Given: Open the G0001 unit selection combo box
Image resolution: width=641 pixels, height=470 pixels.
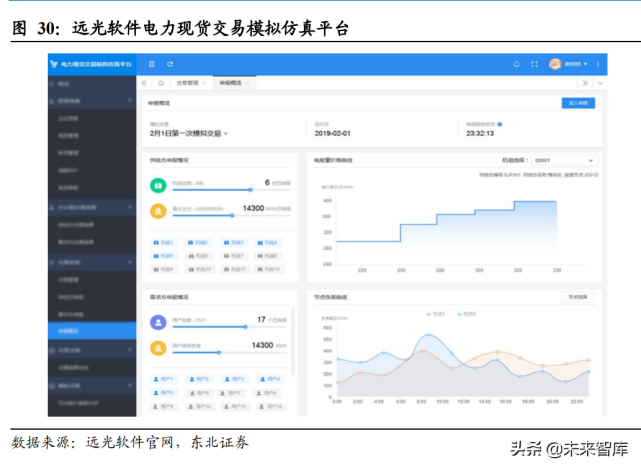Looking at the screenshot, I should click(x=564, y=160).
